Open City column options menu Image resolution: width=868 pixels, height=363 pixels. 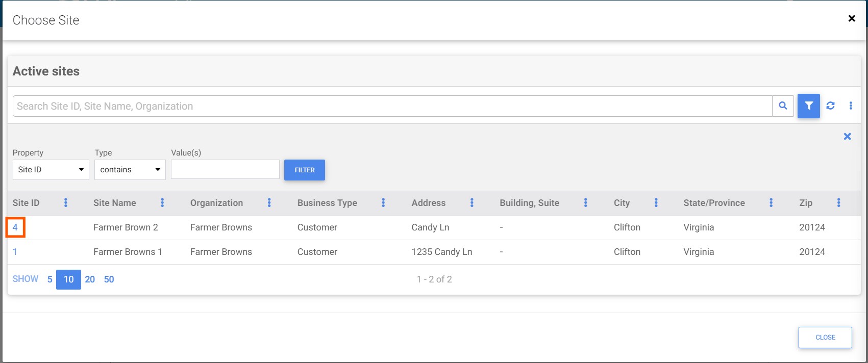(656, 203)
